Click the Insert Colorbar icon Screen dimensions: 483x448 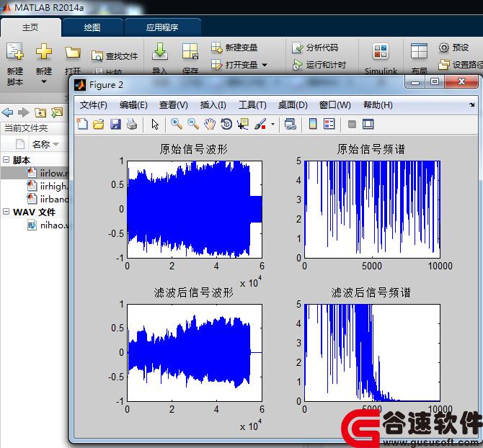pyautogui.click(x=313, y=125)
